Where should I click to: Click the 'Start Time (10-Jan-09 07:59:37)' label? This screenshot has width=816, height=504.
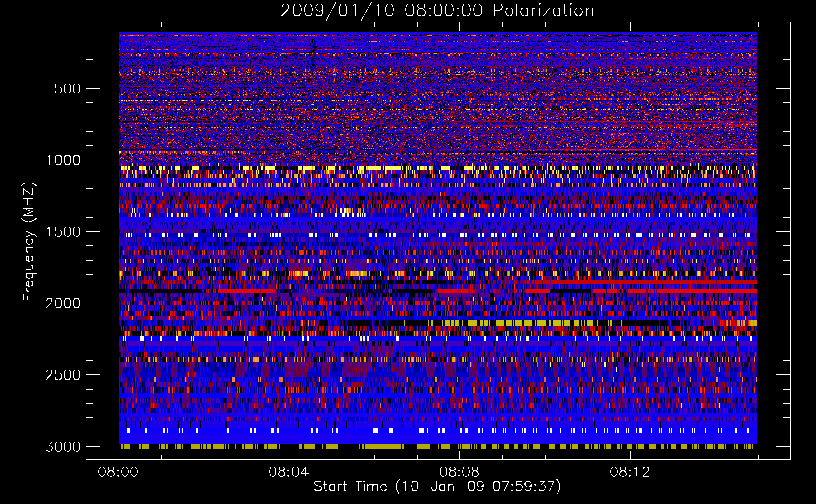(437, 487)
